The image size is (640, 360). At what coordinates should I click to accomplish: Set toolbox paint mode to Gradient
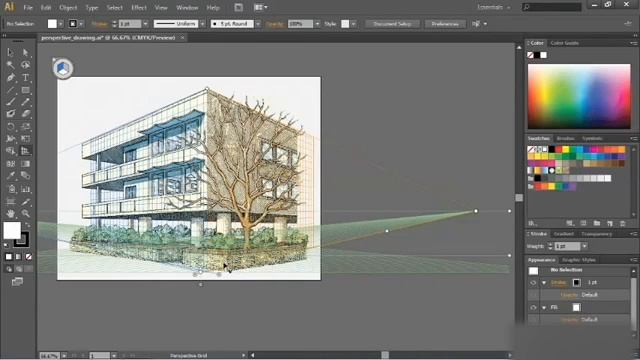pos(19,257)
